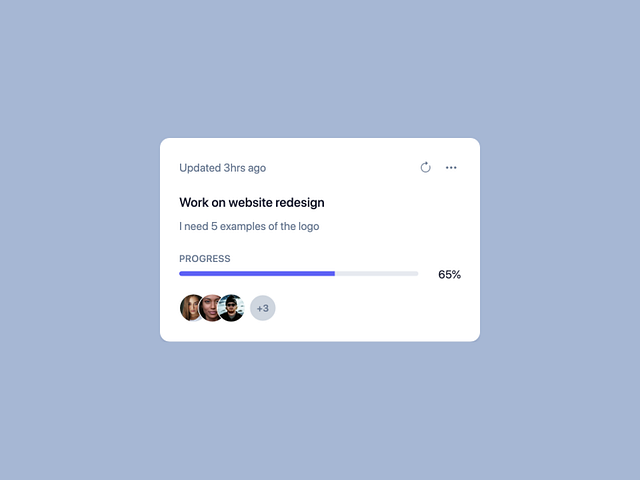The height and width of the screenshot is (480, 640).
Task: Select the middle team member avatar
Action: [x=212, y=308]
